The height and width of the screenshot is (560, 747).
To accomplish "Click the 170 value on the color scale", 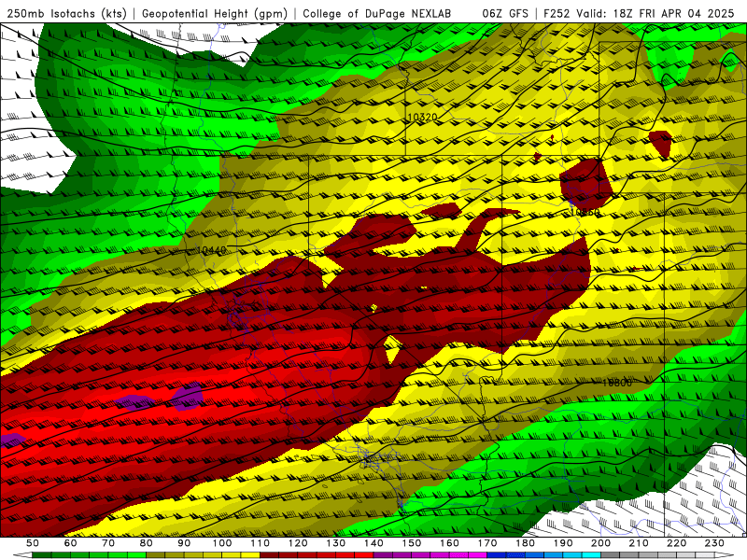I will point(487,543).
